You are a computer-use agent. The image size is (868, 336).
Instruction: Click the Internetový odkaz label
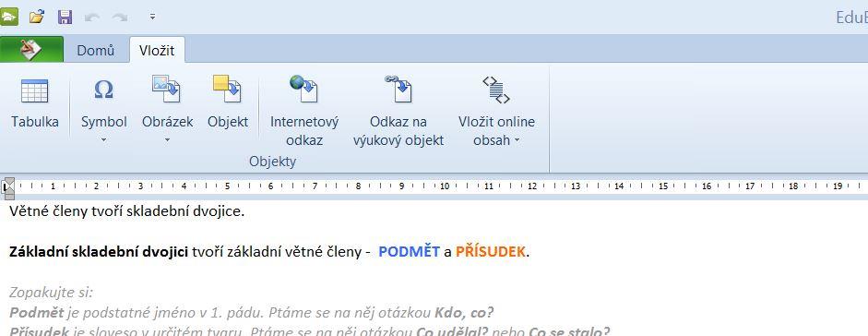click(x=303, y=131)
